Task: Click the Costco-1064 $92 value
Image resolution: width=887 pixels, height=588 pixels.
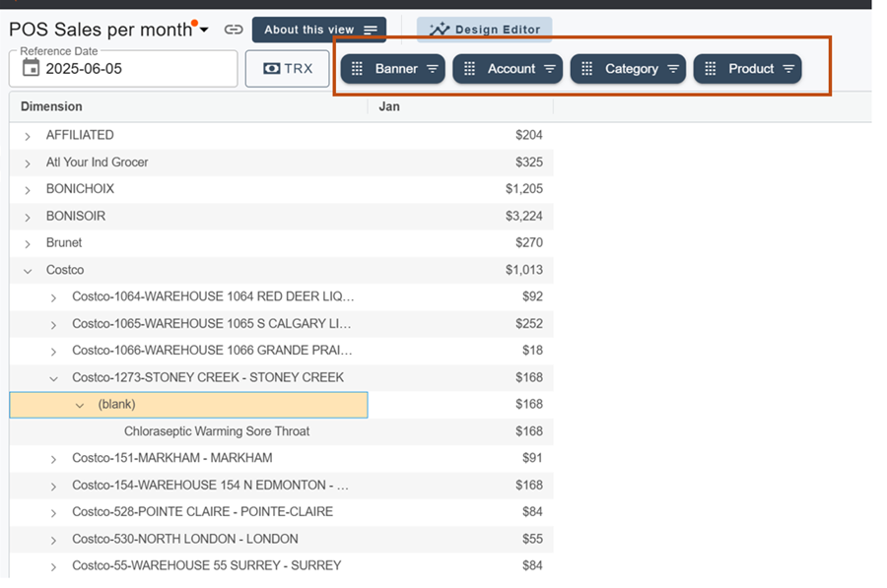Action: click(x=532, y=296)
